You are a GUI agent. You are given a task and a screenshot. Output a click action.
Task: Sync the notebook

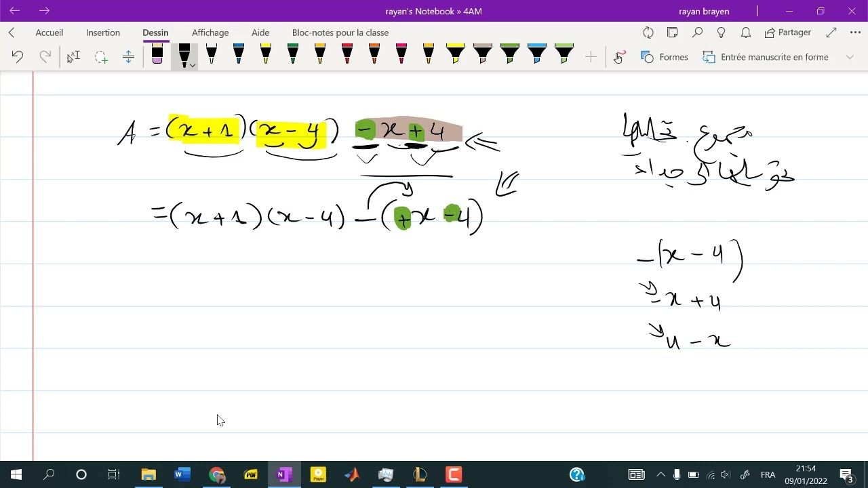(648, 33)
